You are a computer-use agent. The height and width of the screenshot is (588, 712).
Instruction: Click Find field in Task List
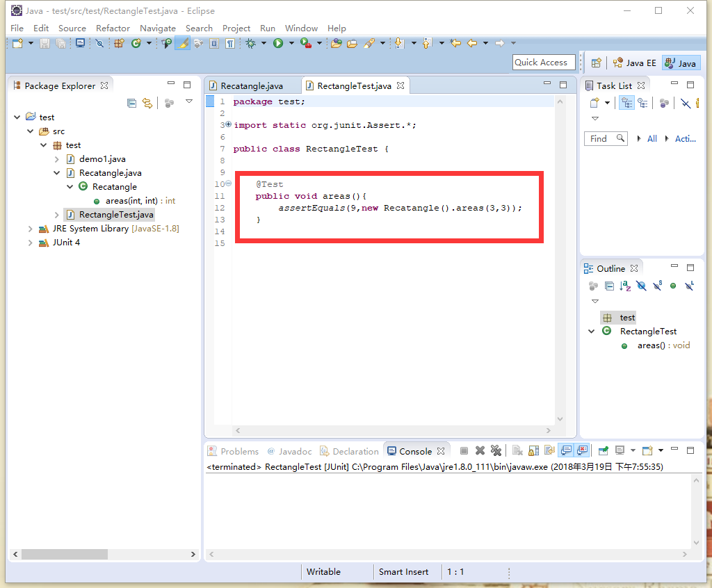(x=606, y=139)
